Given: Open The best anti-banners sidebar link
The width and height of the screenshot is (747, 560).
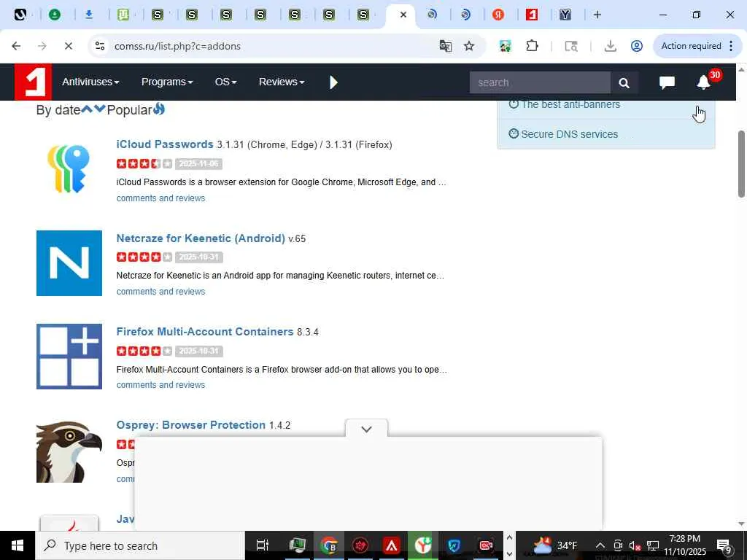Looking at the screenshot, I should (570, 104).
